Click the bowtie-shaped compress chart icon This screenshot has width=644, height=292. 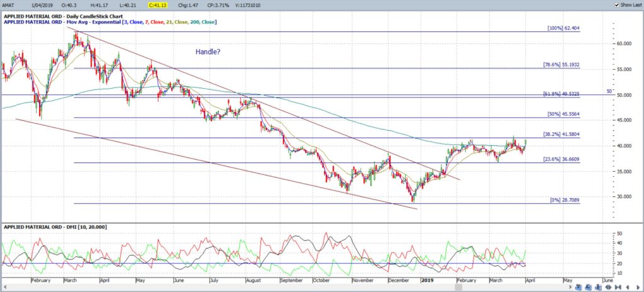point(618,287)
